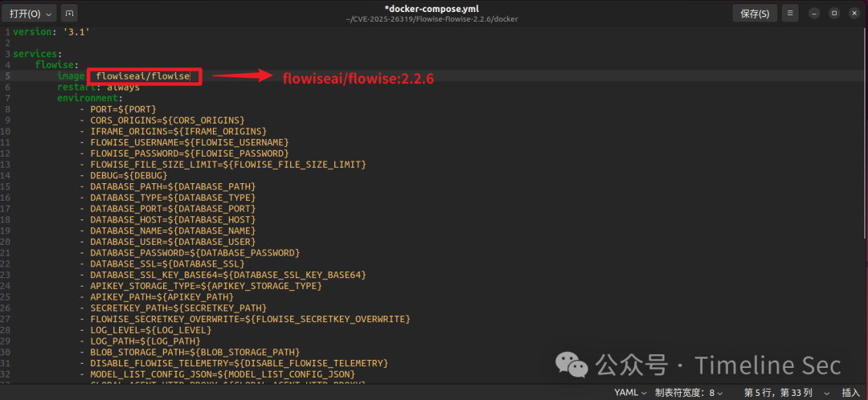Image resolution: width=868 pixels, height=400 pixels.
Task: Maximize the gedit window
Action: click(x=834, y=14)
